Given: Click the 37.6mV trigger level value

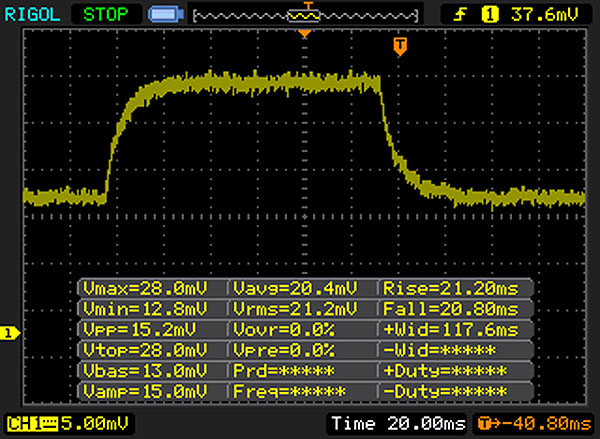Looking at the screenshot, I should 544,15.
